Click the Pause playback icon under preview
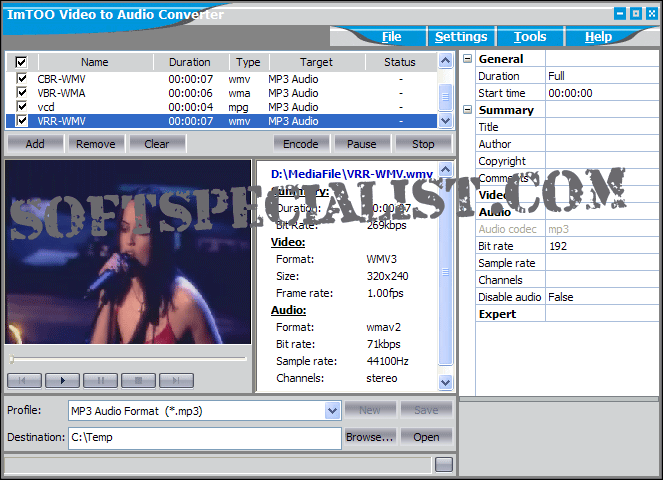This screenshot has height=480, width=663. click(x=100, y=380)
